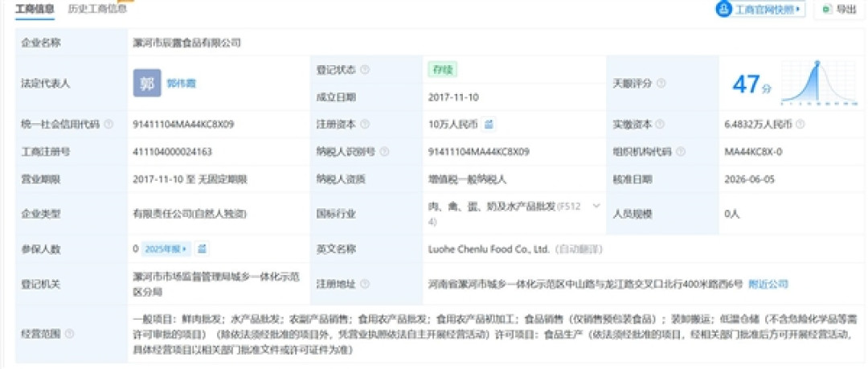Select approval date 2026-06-05

[750, 179]
